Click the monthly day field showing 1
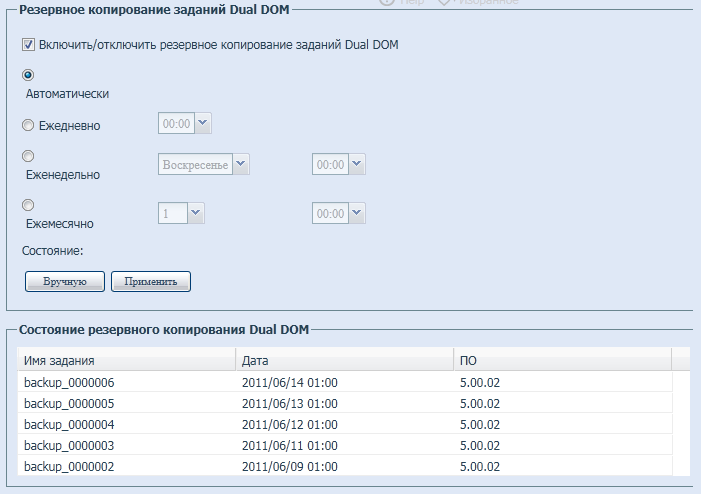The height and width of the screenshot is (494, 701). [x=173, y=213]
